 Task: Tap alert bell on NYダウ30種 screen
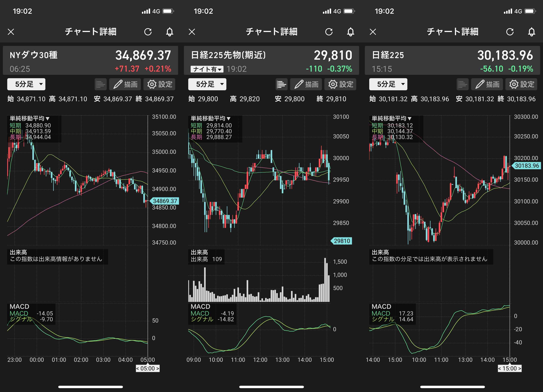pos(170,32)
